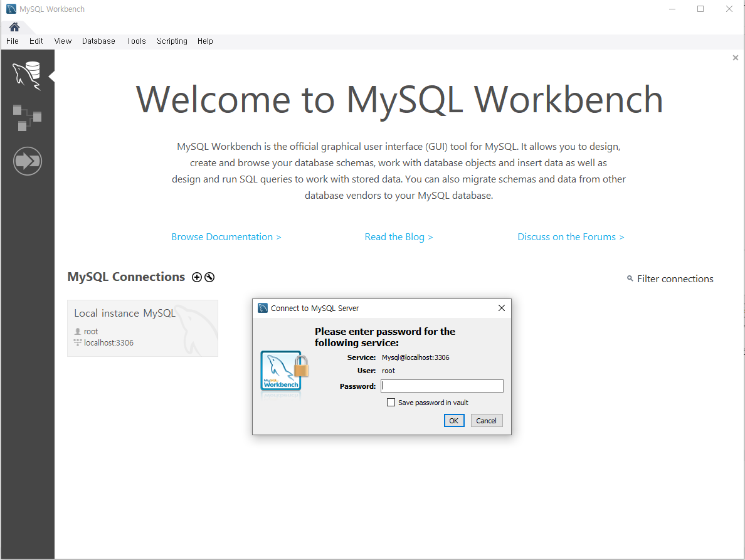
Task: Open the Edit menu
Action: 36,41
